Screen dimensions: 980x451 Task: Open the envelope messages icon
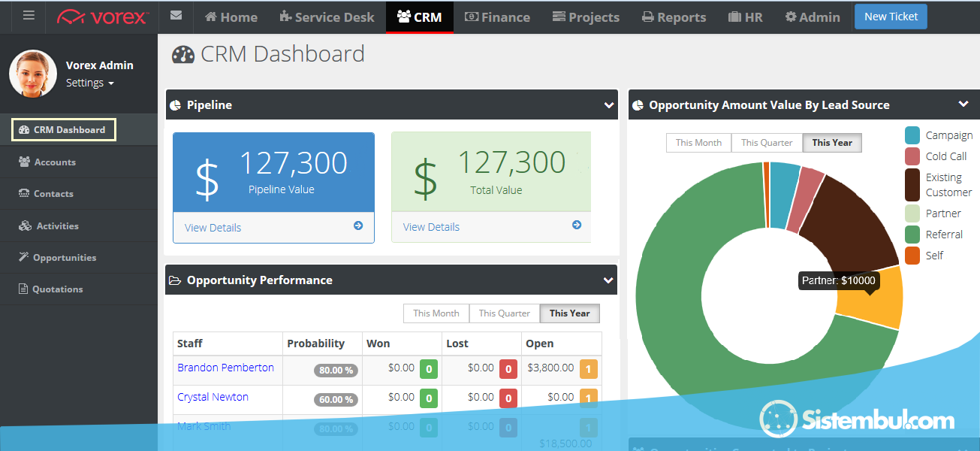(176, 16)
